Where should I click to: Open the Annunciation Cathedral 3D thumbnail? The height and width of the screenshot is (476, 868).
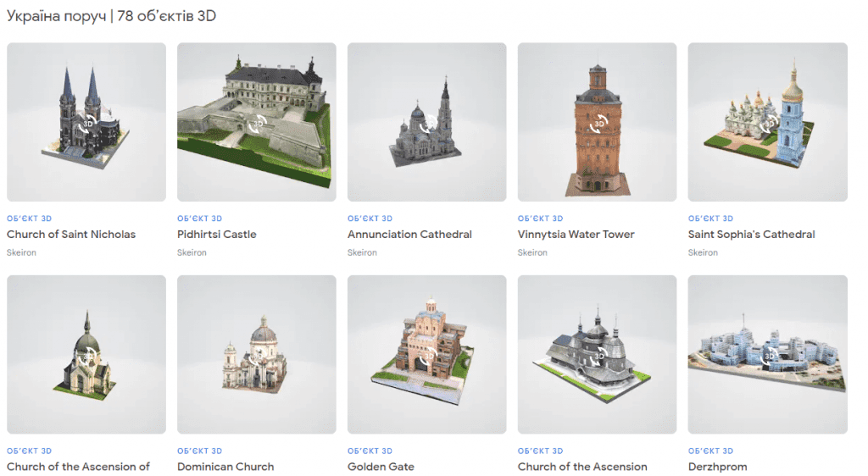(x=427, y=122)
